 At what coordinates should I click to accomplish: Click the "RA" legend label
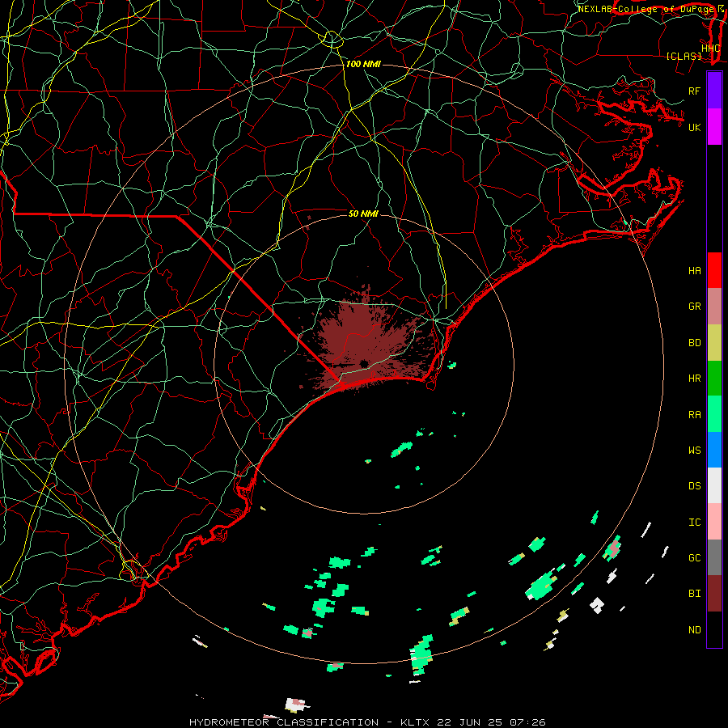tap(694, 415)
